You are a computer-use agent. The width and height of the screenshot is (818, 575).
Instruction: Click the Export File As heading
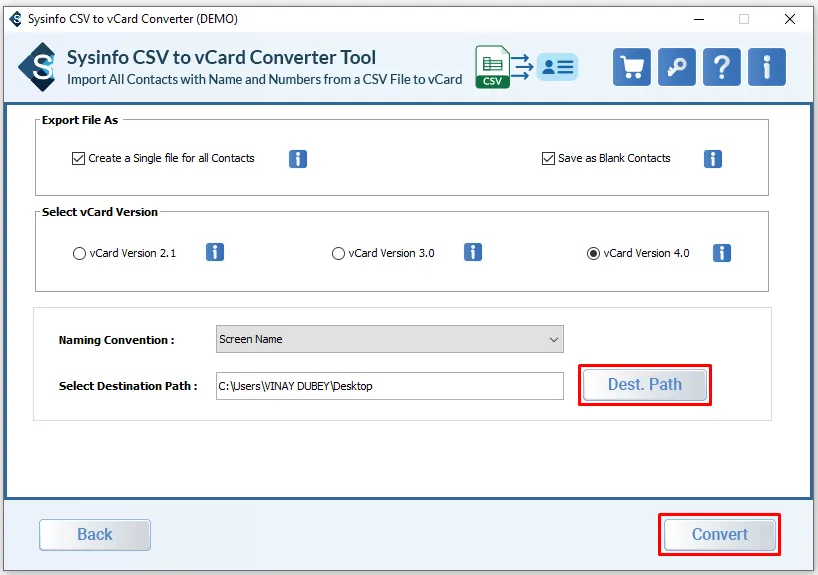point(80,120)
